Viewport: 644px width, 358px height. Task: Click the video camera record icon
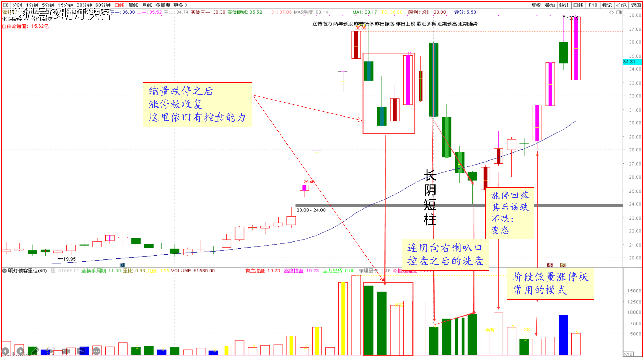coord(66,351)
